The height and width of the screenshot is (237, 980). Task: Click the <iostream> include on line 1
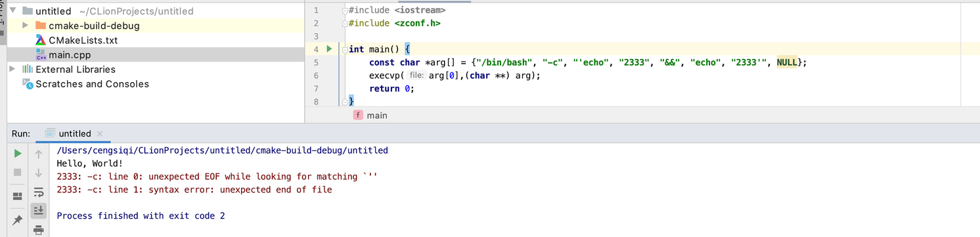(420, 10)
